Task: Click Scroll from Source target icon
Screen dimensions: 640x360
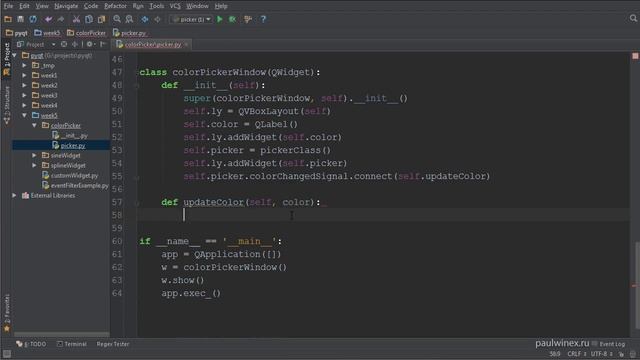Action: pyautogui.click(x=64, y=44)
